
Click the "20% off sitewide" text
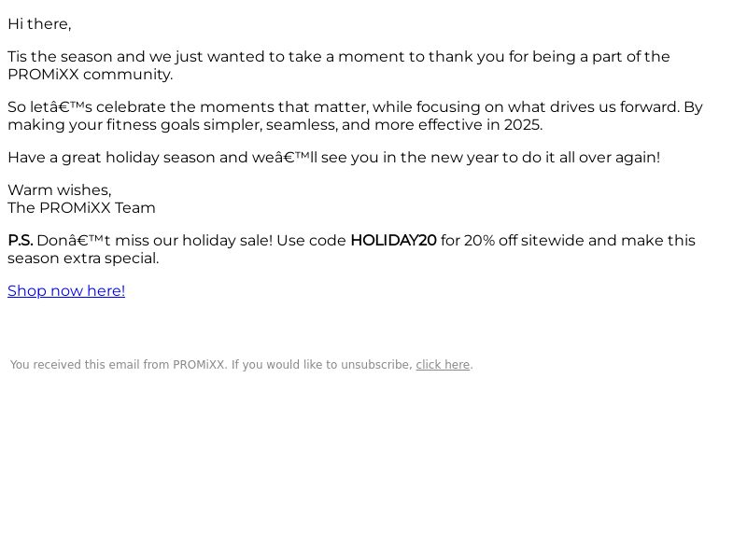coord(524,240)
